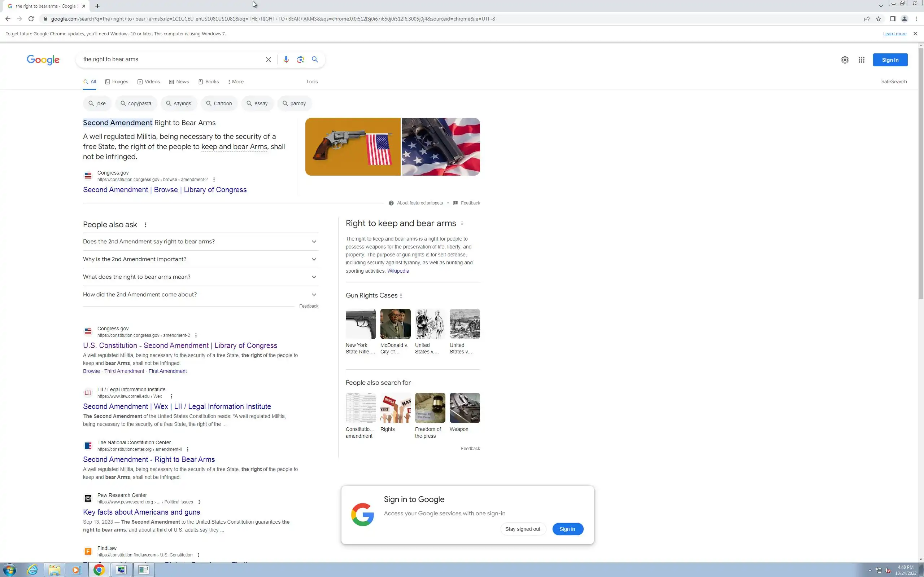The width and height of the screenshot is (924, 577).
Task: Open Google apps grid menu
Action: point(862,60)
